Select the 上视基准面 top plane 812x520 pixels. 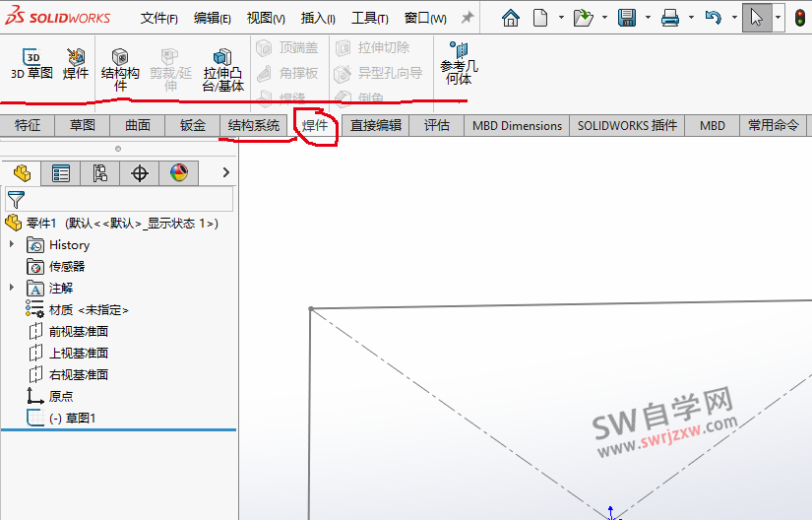coord(68,354)
